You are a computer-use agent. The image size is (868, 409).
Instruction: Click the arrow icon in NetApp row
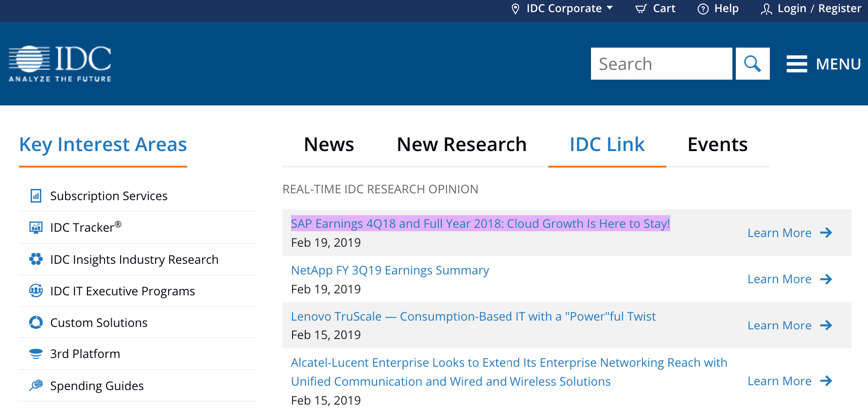point(826,279)
